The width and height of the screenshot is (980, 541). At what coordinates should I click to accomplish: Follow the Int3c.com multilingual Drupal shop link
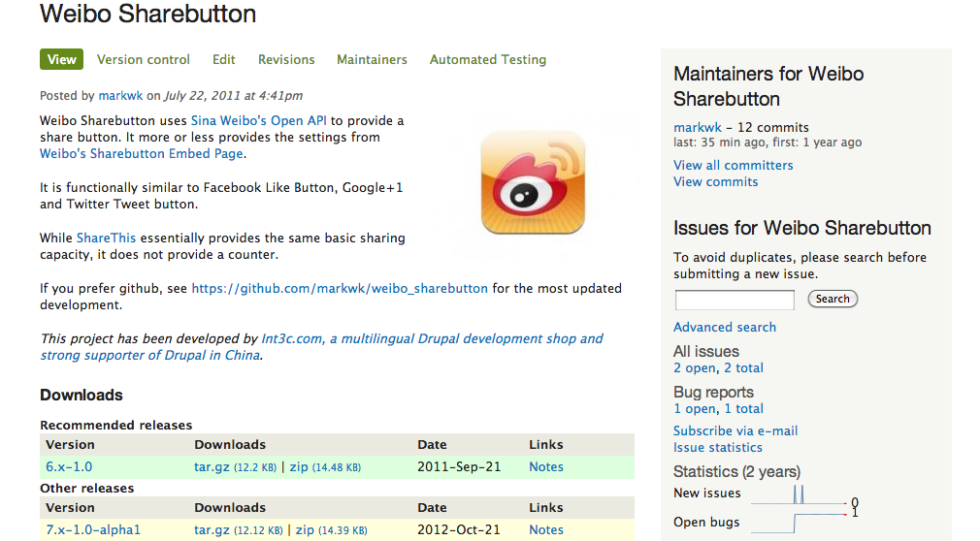coord(322,347)
